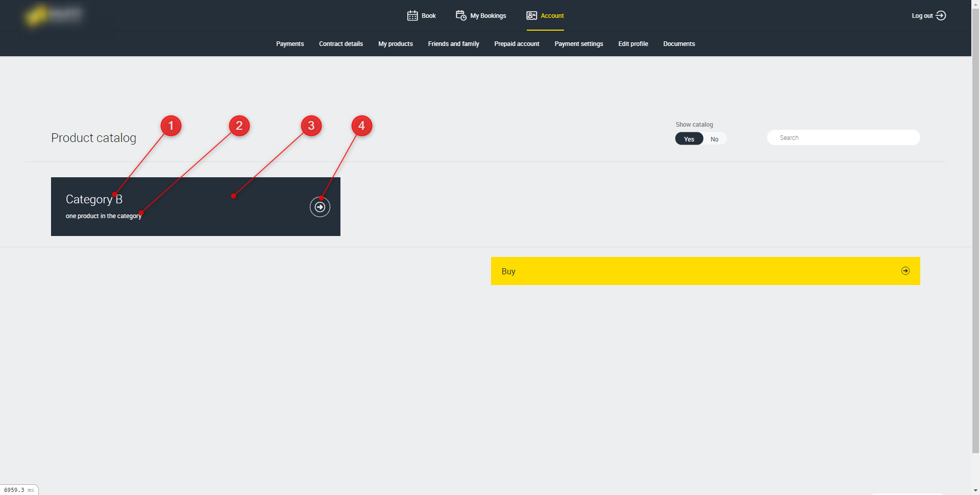Image resolution: width=980 pixels, height=495 pixels.
Task: Navigate to Prepaid account
Action: click(x=517, y=44)
